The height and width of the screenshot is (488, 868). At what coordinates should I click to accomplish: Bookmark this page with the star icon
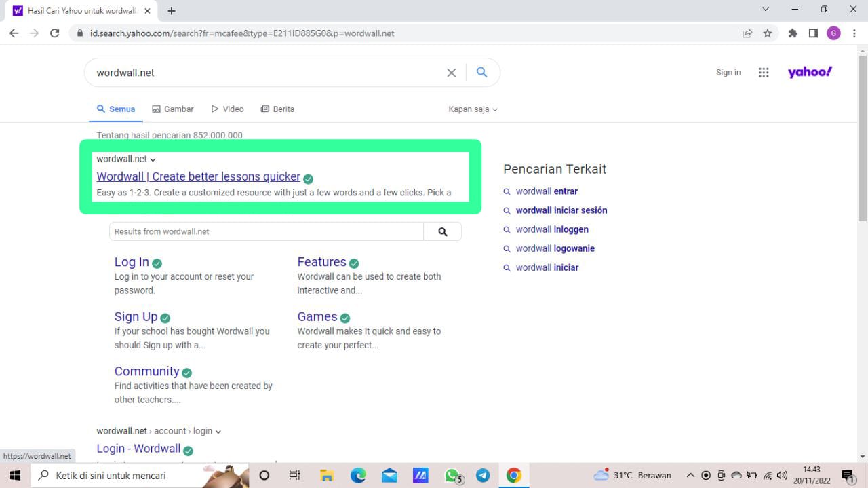click(x=768, y=33)
